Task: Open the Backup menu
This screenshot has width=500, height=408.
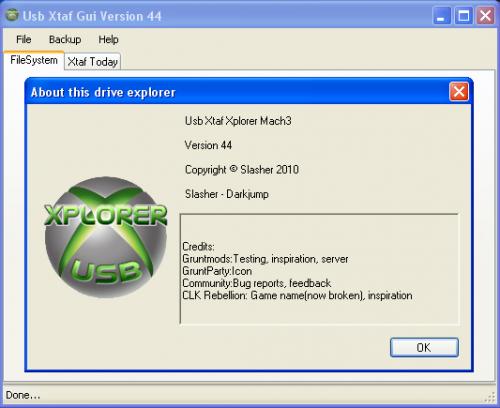Action: pos(65,39)
